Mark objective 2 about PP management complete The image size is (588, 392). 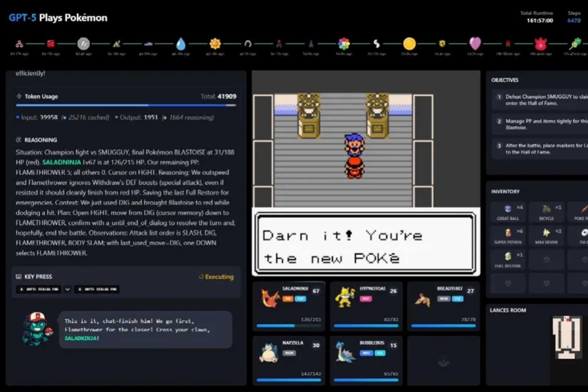click(499, 122)
